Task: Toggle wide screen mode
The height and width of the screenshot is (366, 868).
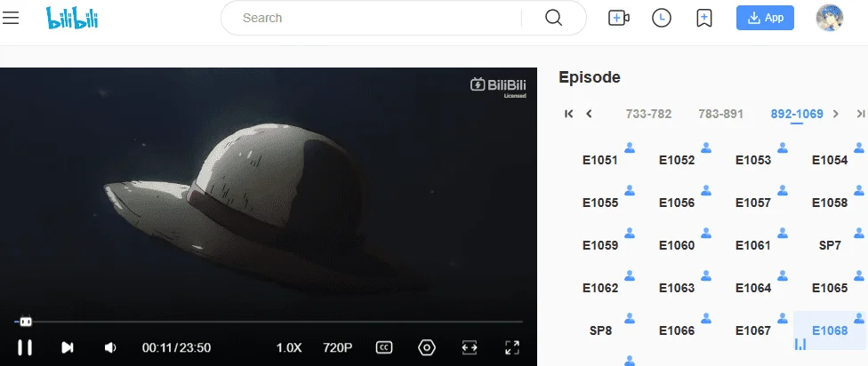Action: click(470, 347)
